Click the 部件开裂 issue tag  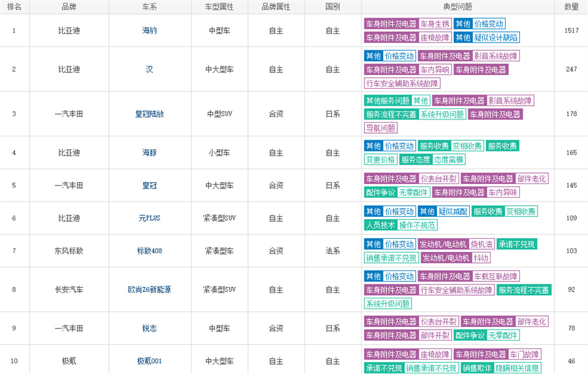tap(434, 335)
